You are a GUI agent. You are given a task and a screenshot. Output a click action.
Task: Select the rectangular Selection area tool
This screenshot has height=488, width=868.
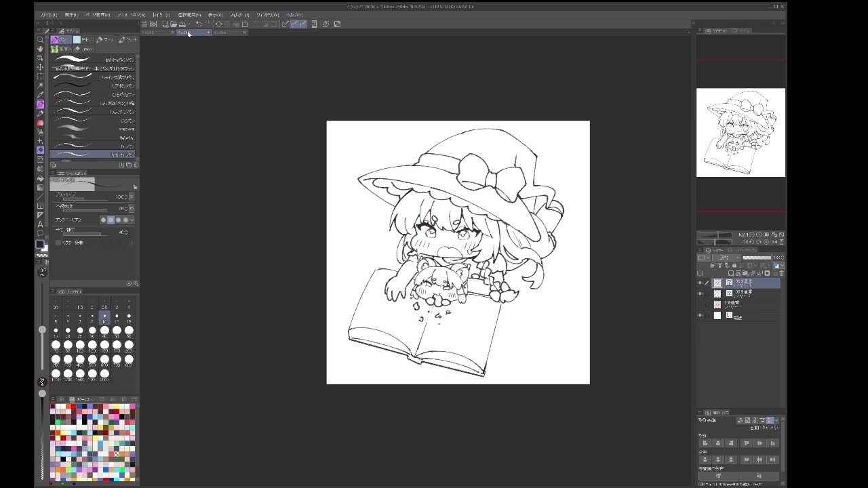coord(40,77)
